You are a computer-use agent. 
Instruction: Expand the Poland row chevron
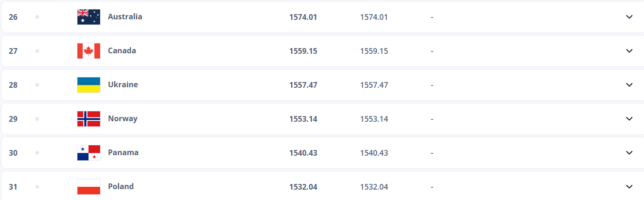click(x=629, y=187)
